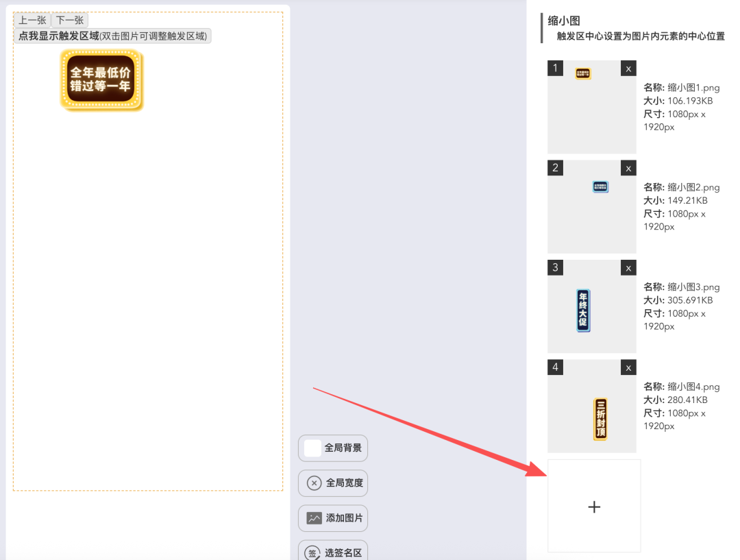Remove thumbnail 1 via its x button
740x560 pixels.
tap(628, 69)
